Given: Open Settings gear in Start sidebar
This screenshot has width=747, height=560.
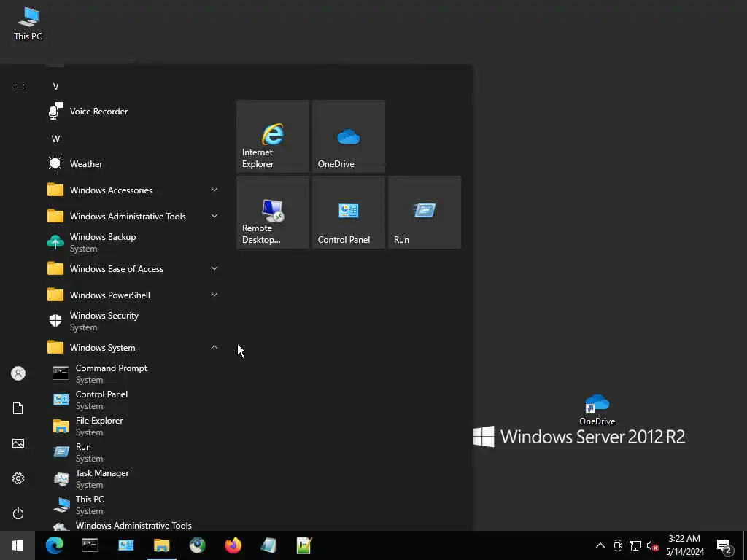Looking at the screenshot, I should pyautogui.click(x=18, y=478).
